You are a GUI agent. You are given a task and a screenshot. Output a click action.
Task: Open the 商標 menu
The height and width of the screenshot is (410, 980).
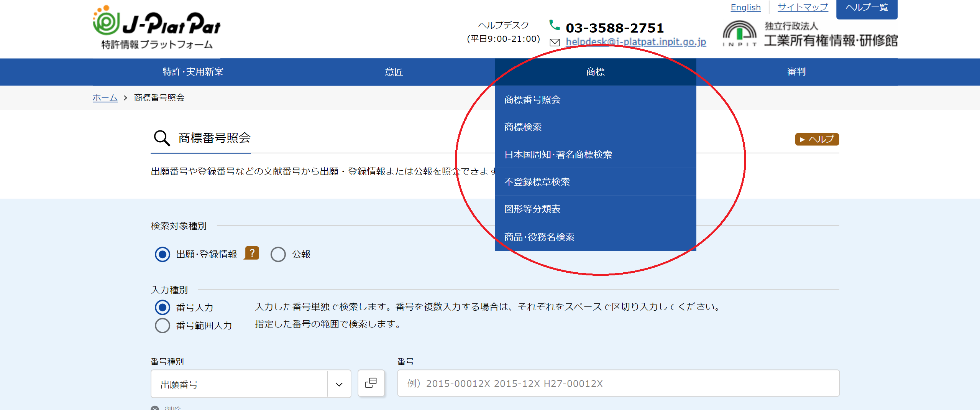click(596, 72)
